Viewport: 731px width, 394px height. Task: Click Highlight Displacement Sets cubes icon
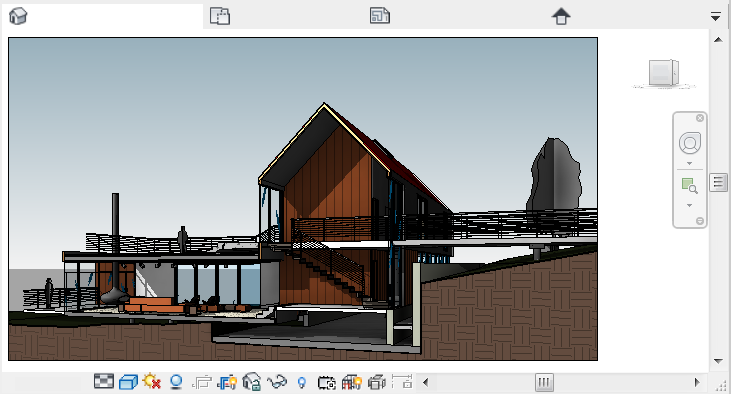377,382
